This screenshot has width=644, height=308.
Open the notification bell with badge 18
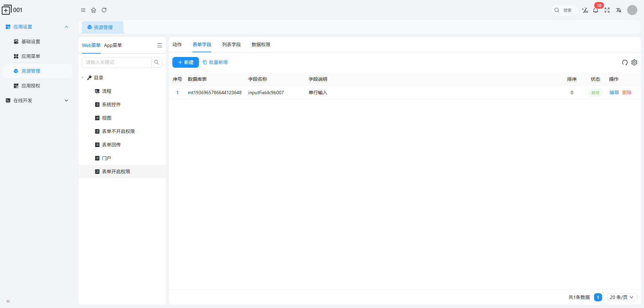point(596,10)
